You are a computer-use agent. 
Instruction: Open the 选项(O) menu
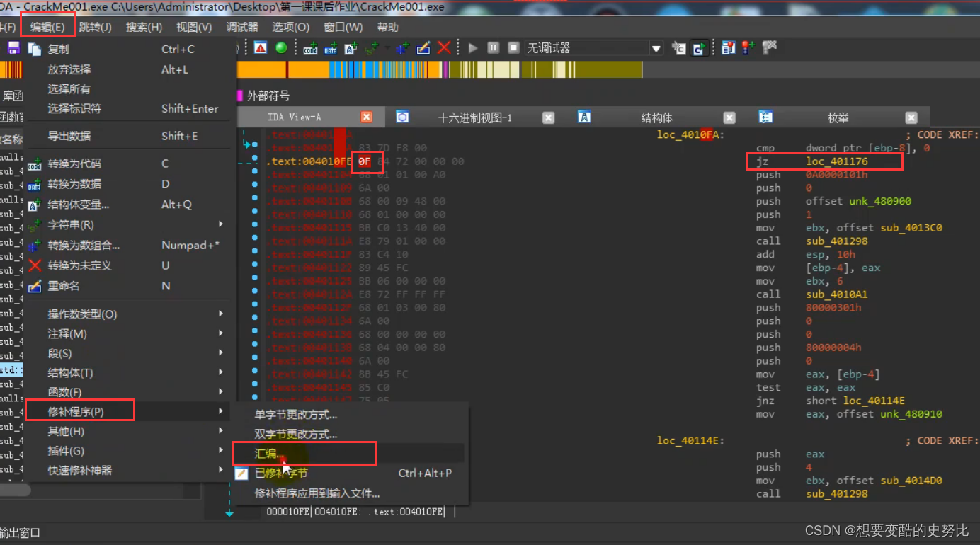click(x=290, y=27)
